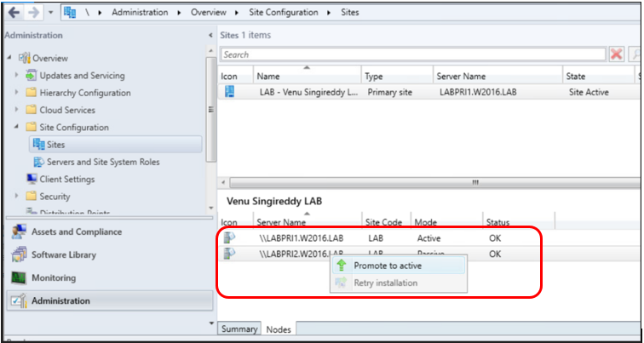
Task: Click the Cloud Services folder icon
Action: click(x=32, y=110)
